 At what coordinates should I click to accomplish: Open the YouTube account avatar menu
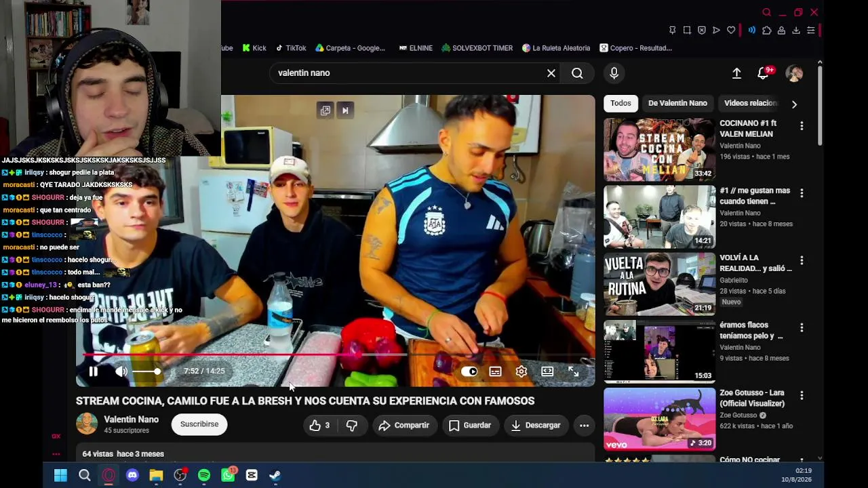794,73
